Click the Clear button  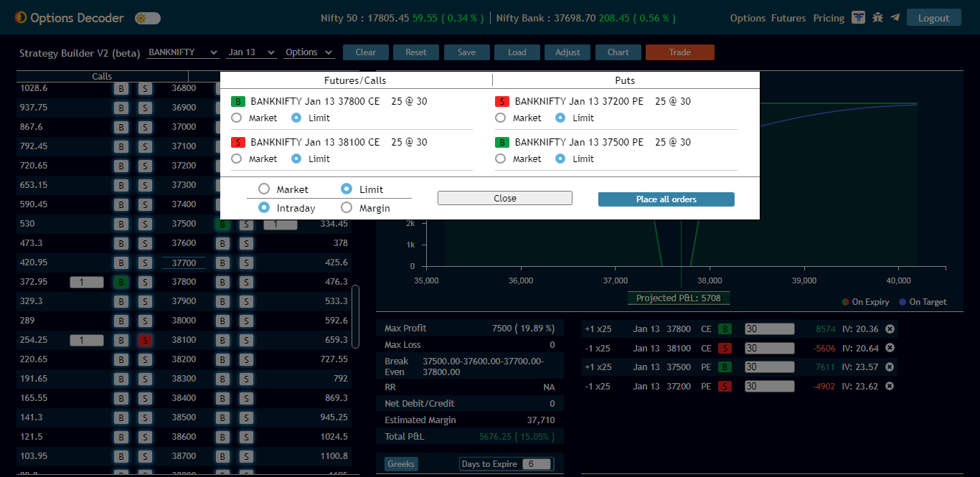click(366, 52)
